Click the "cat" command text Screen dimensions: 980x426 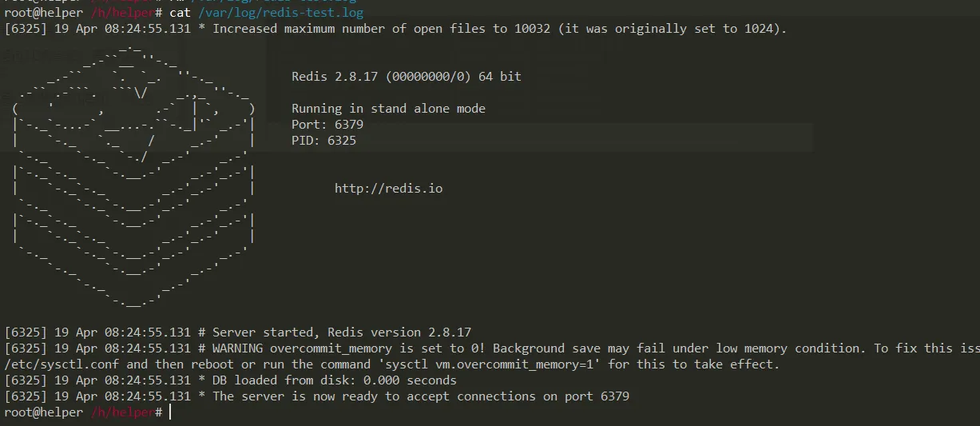[181, 13]
